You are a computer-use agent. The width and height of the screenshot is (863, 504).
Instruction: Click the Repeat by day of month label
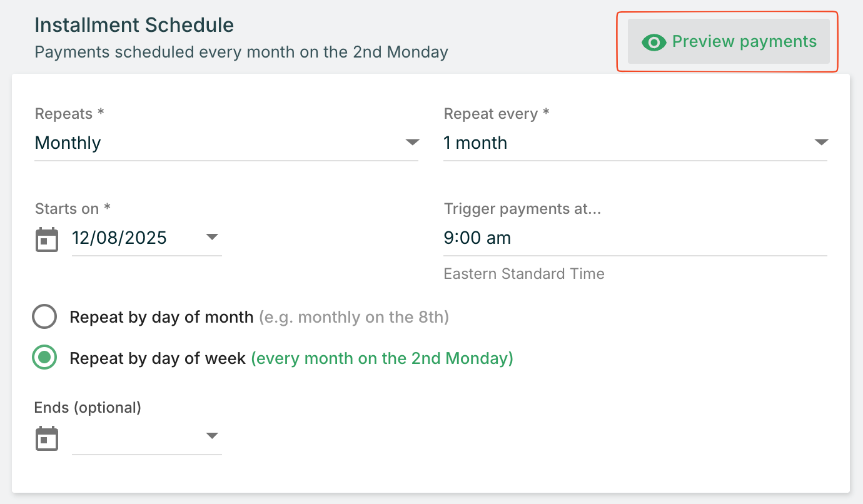(x=161, y=317)
